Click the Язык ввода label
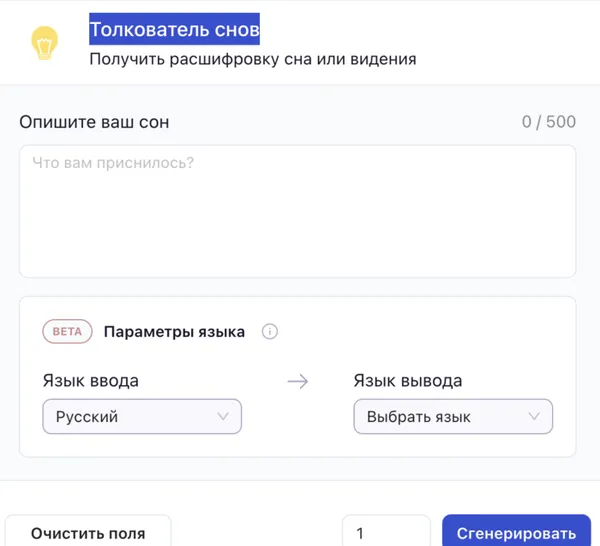This screenshot has width=600, height=546. (91, 381)
